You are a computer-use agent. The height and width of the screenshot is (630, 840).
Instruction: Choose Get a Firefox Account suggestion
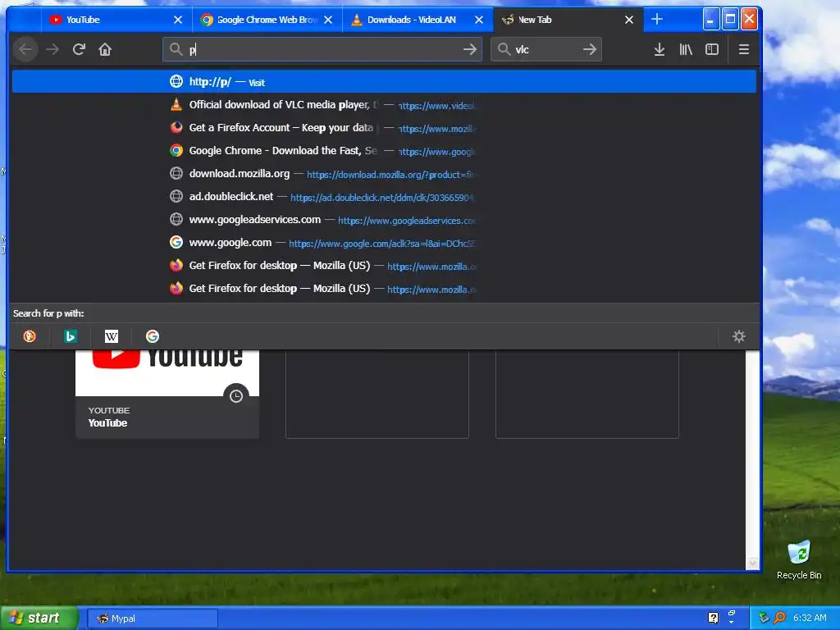(384, 128)
